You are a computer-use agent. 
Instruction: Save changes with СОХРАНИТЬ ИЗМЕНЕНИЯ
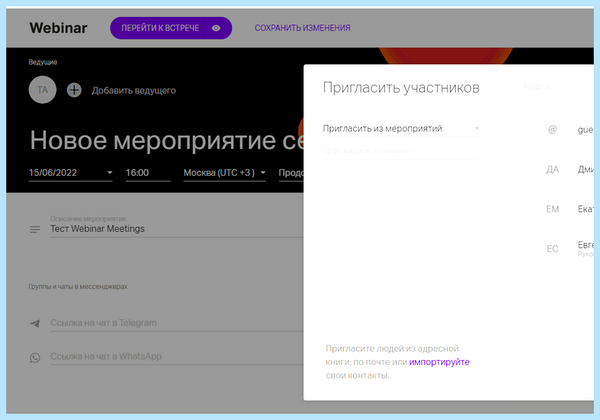[x=302, y=28]
